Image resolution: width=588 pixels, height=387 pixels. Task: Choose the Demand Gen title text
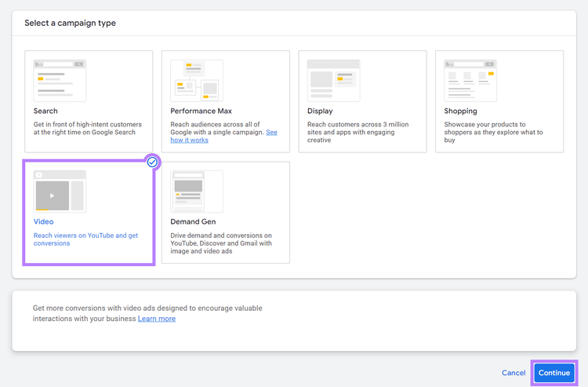coord(193,222)
